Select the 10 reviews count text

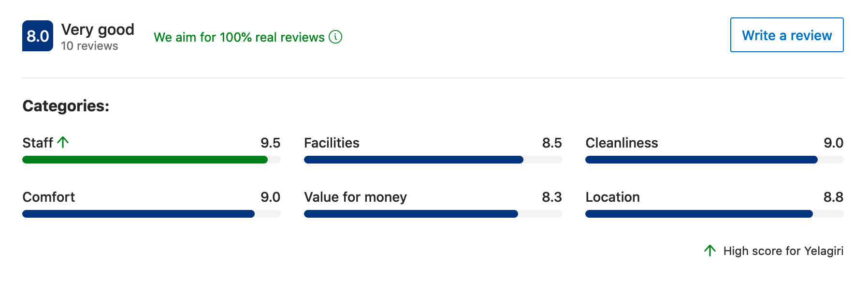[89, 46]
